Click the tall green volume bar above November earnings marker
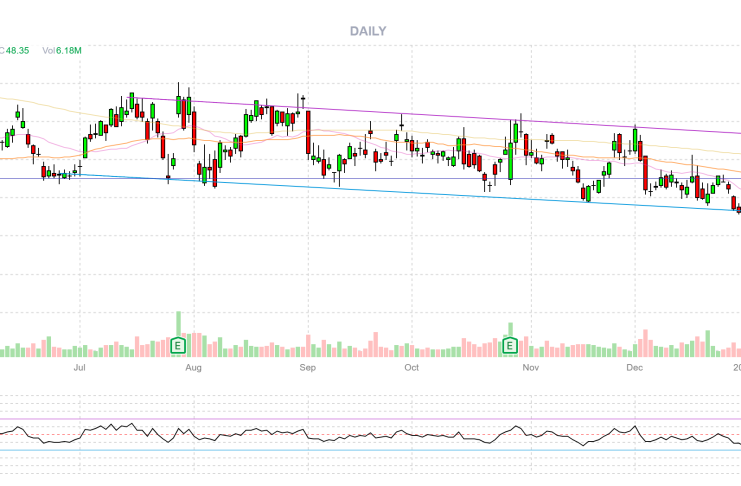The width and height of the screenshot is (741, 486). (511, 329)
